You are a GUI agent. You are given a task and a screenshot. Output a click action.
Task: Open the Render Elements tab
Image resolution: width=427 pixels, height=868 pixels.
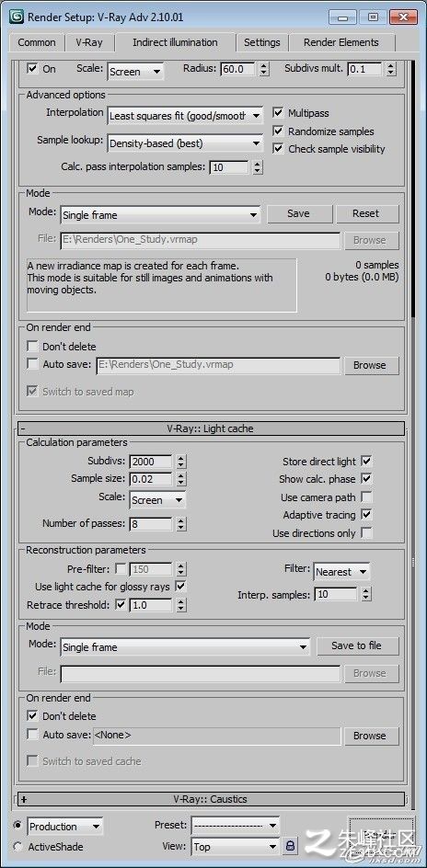click(x=341, y=42)
